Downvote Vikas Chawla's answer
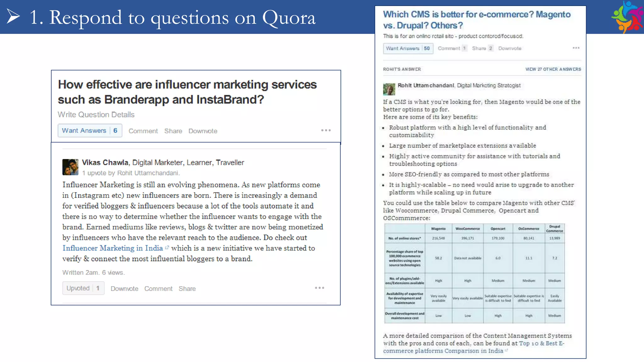644x362 pixels. click(124, 289)
